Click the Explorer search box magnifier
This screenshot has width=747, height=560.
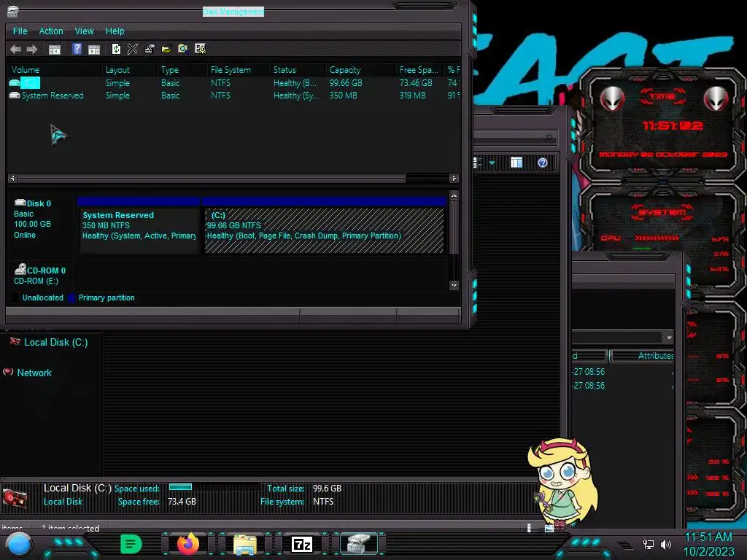[x=549, y=138]
